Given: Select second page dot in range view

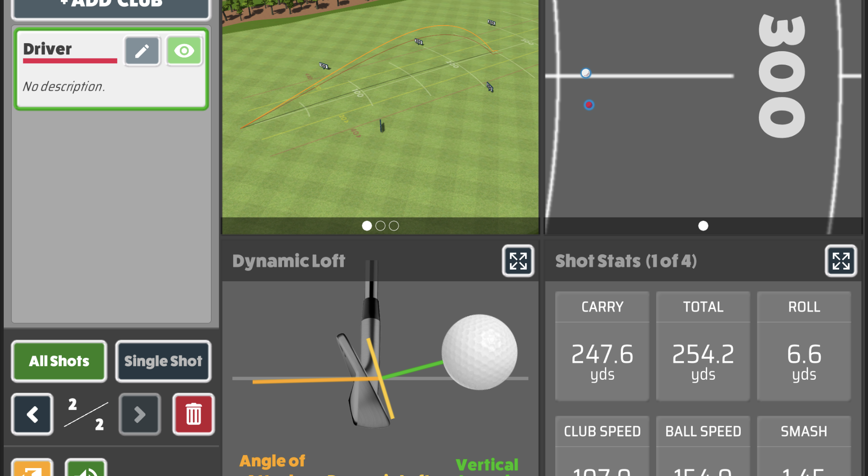Looking at the screenshot, I should coord(380,226).
